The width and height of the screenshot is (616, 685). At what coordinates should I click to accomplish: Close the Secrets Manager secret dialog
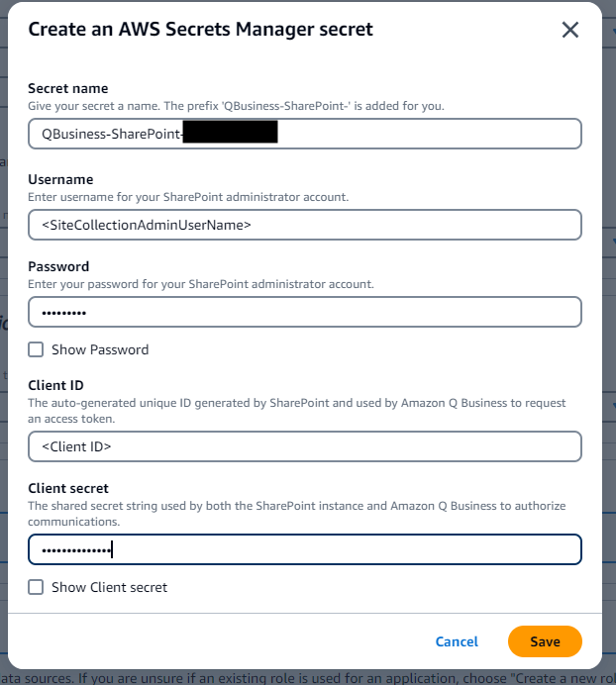570,30
